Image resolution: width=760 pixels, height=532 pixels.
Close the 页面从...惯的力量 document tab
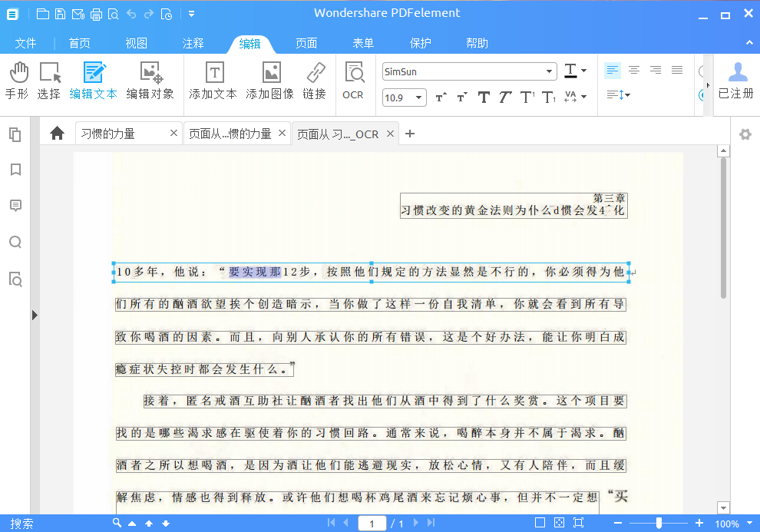282,133
